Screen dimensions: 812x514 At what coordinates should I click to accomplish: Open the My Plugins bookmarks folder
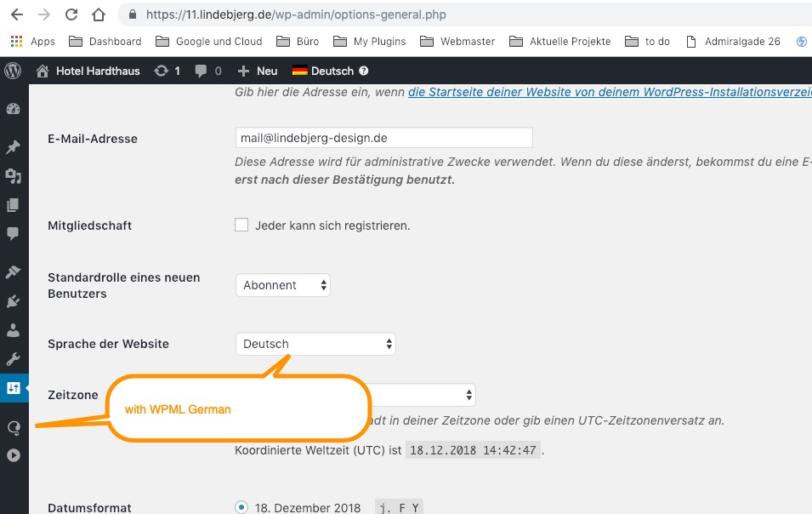point(370,42)
